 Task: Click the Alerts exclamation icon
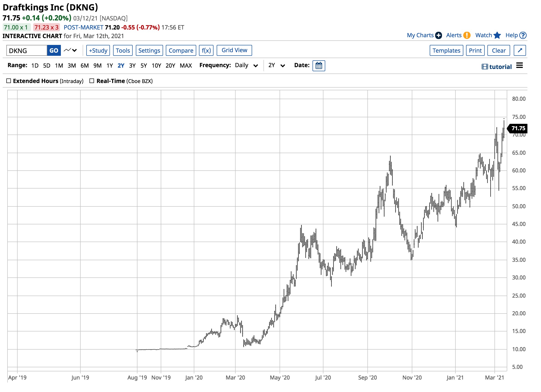coord(467,36)
